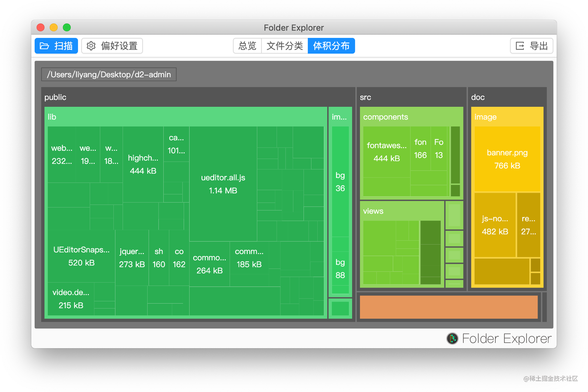Viewport: 588px width, 392px height.
Task: Select the sh 160 block
Action: pyautogui.click(x=159, y=258)
